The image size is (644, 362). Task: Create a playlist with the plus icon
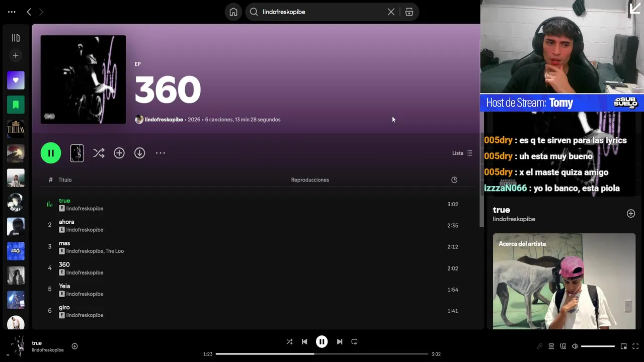tap(16, 55)
